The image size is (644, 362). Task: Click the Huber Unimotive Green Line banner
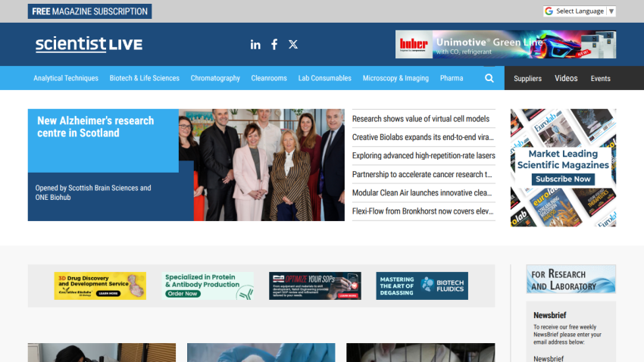point(505,45)
